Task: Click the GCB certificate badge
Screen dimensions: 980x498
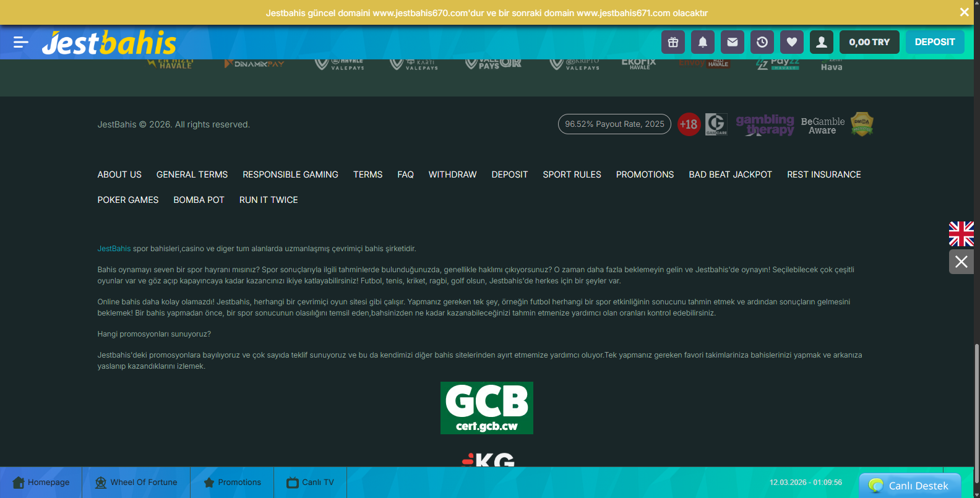Action: click(487, 408)
